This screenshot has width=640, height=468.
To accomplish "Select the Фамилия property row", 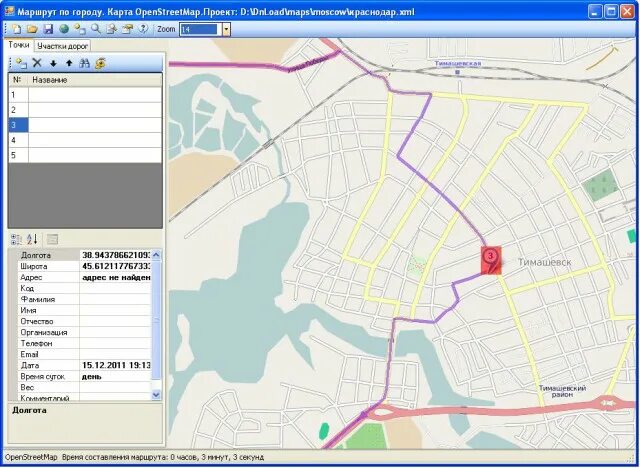I will pyautogui.click(x=84, y=299).
